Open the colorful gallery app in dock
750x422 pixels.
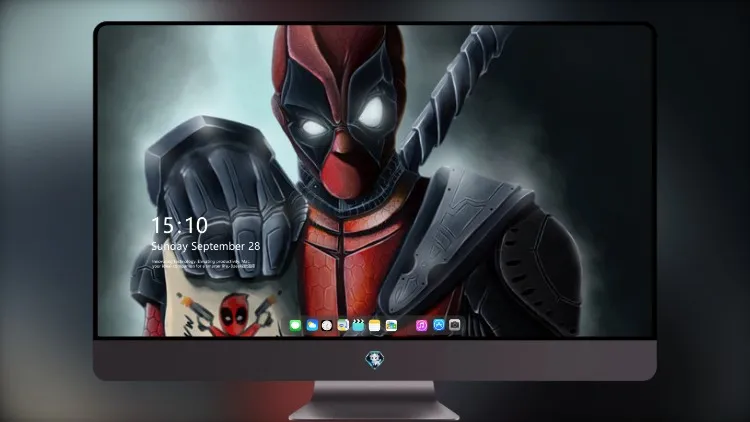pos(391,326)
